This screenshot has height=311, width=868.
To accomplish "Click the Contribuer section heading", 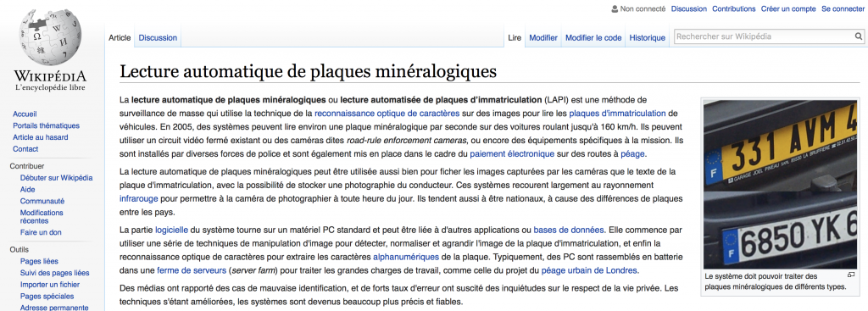I will tap(27, 166).
